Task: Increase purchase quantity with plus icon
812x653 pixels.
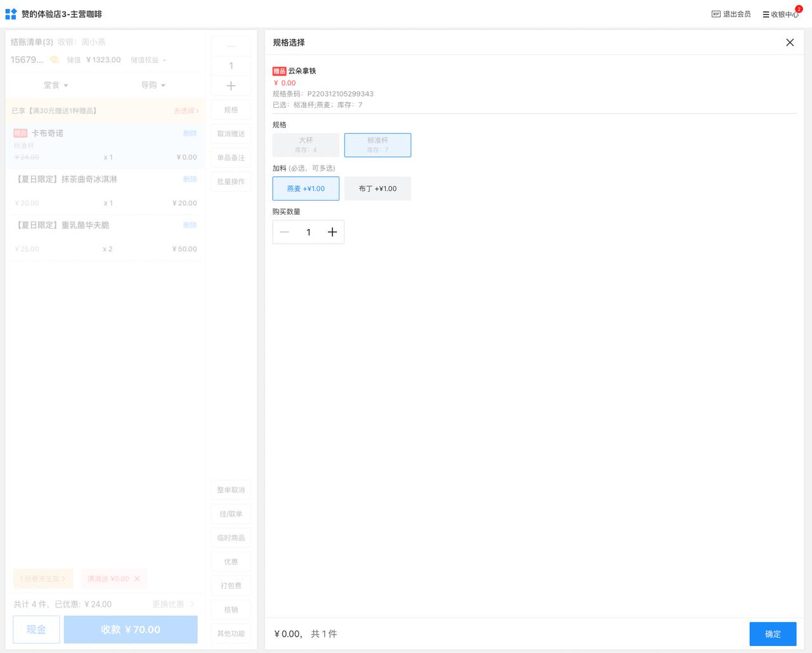Action: (x=332, y=232)
